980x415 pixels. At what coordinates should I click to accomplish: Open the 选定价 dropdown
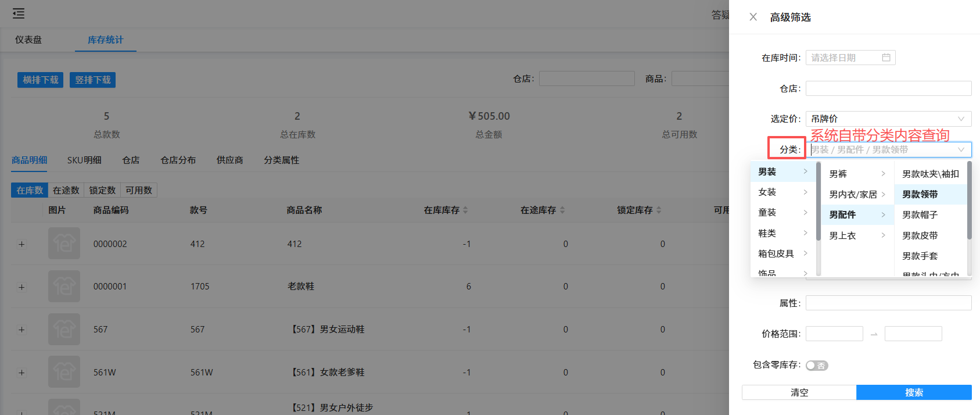pos(888,119)
